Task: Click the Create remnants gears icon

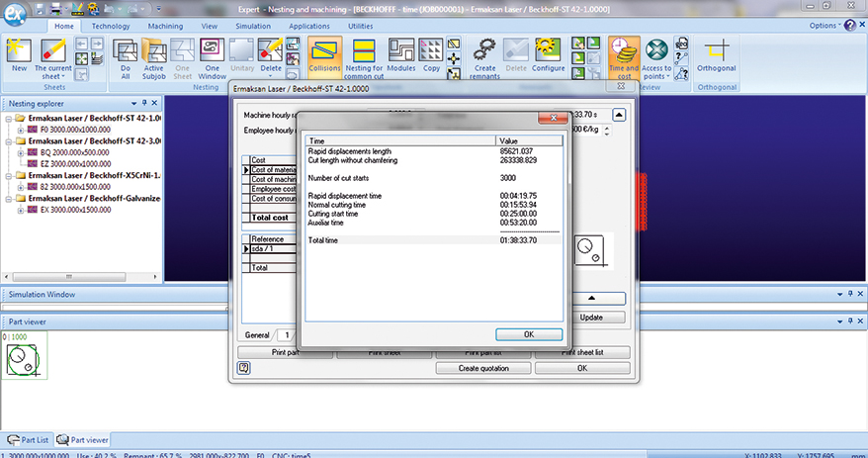Action: [x=484, y=53]
